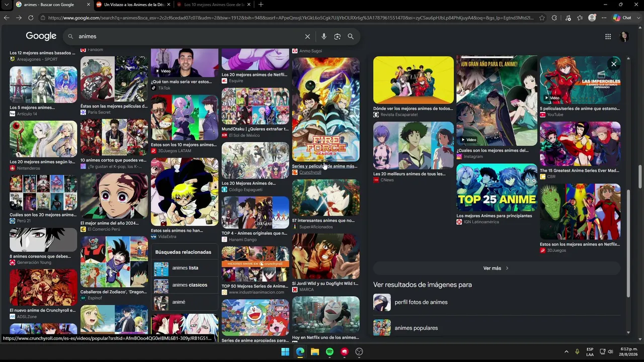Click the page's vertical scrollbar thumb

[640, 176]
